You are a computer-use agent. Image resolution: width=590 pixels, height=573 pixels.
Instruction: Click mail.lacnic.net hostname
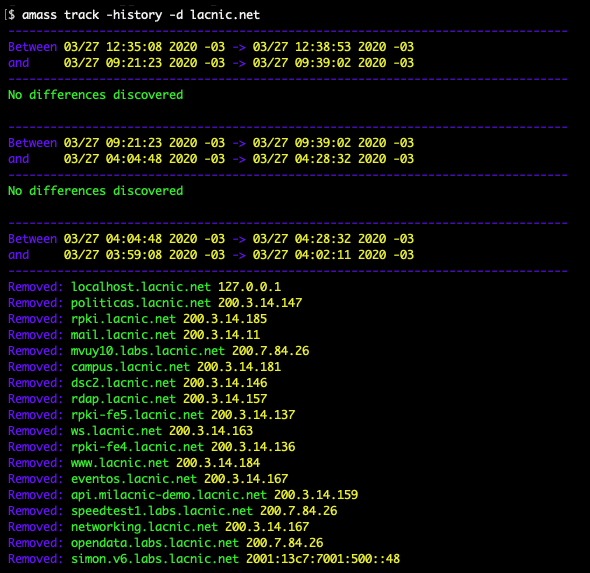coord(123,335)
